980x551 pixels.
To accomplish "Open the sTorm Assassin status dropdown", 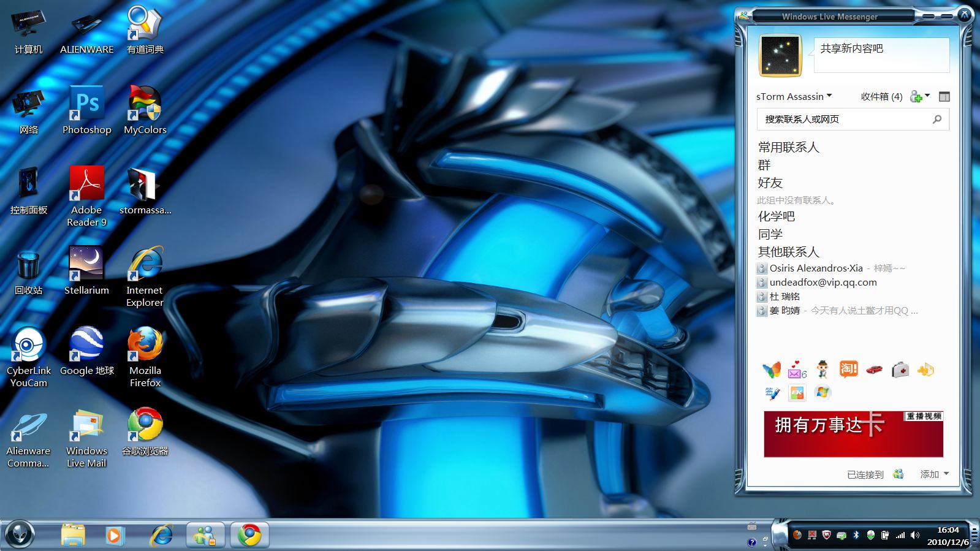I will pyautogui.click(x=794, y=96).
